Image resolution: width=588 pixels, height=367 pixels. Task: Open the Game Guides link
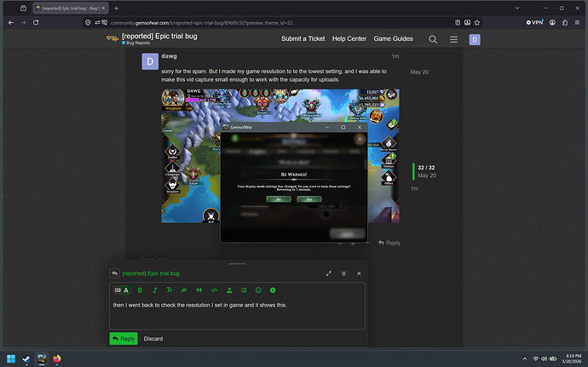[x=393, y=38]
